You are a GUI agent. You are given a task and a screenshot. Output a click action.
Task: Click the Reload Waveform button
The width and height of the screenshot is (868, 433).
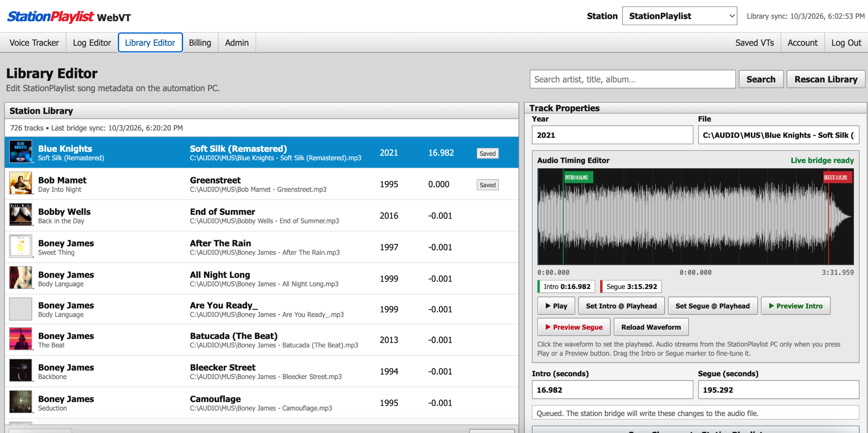coord(651,327)
